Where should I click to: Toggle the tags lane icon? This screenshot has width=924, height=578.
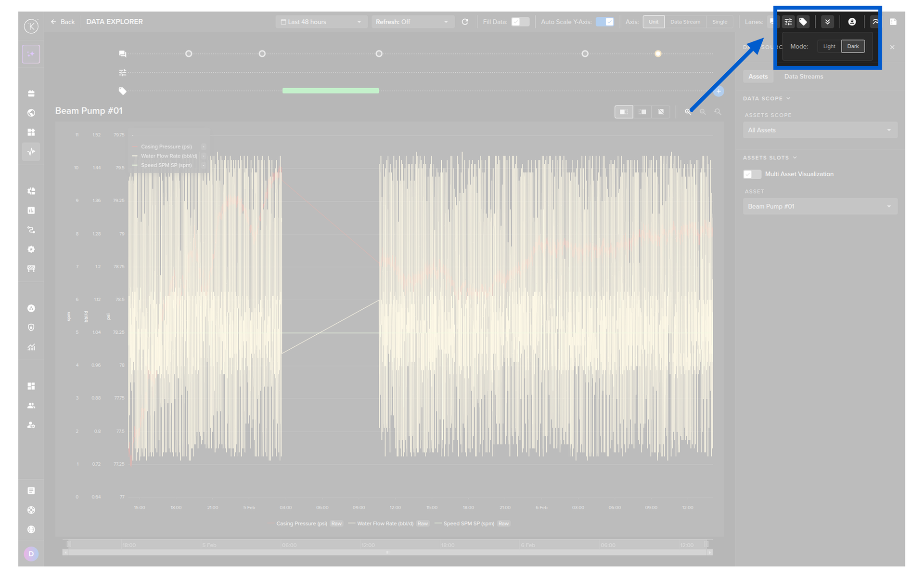click(x=803, y=22)
